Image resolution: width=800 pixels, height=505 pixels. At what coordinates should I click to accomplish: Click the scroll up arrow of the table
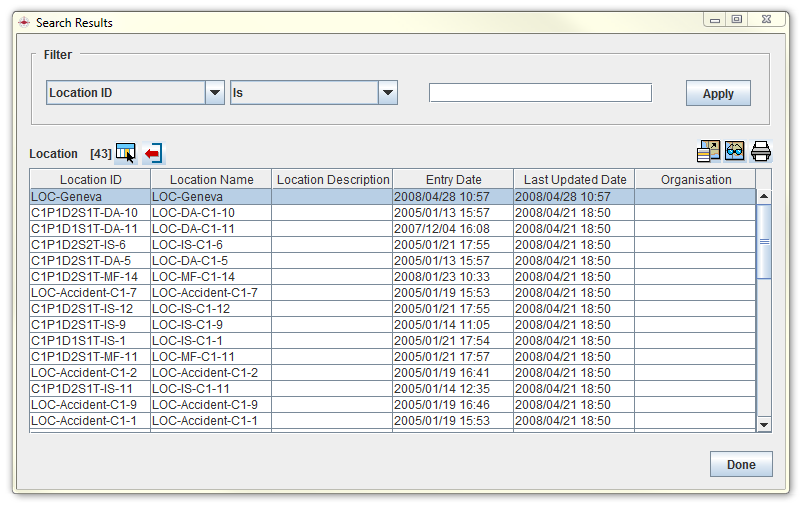click(764, 197)
